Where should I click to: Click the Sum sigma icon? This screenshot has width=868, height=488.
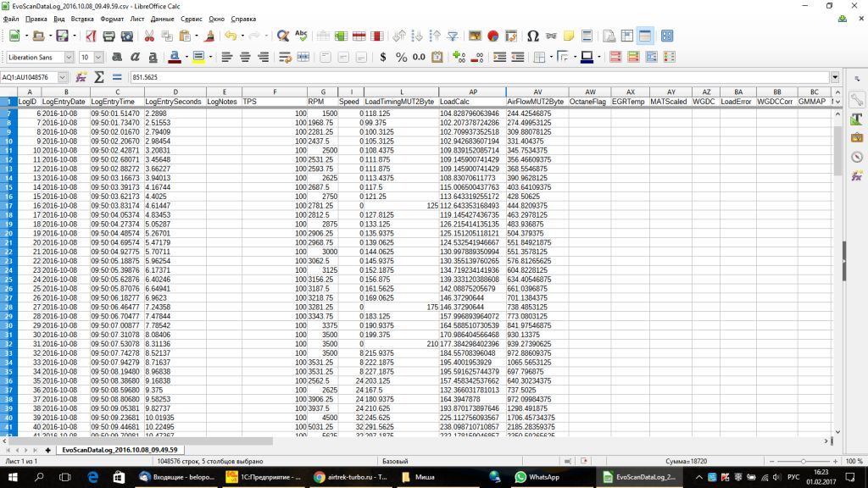(98, 77)
